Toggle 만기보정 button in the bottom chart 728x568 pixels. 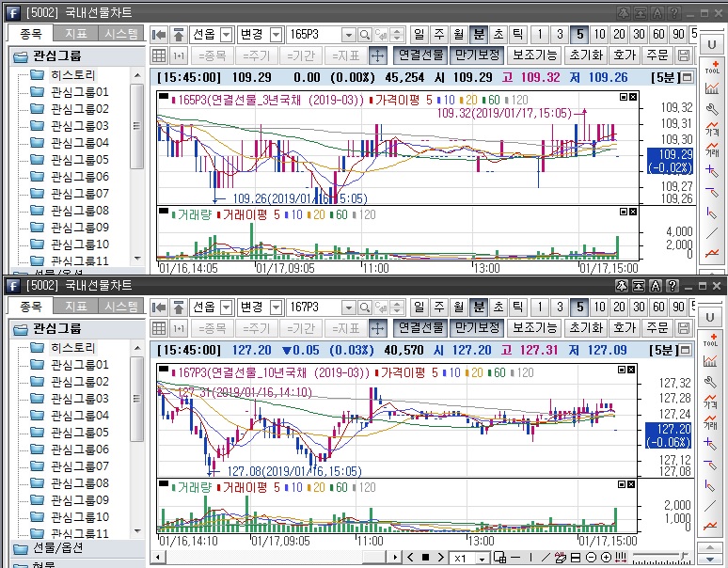(477, 328)
